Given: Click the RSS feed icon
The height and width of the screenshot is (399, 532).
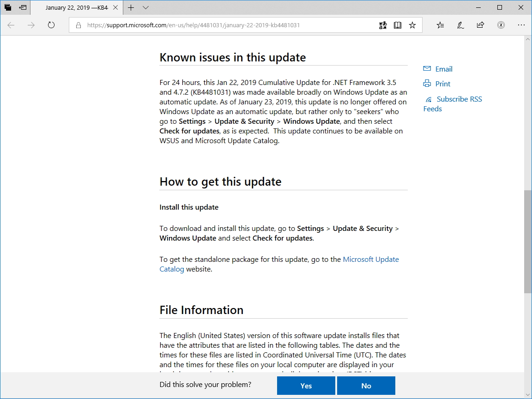Looking at the screenshot, I should (x=429, y=99).
